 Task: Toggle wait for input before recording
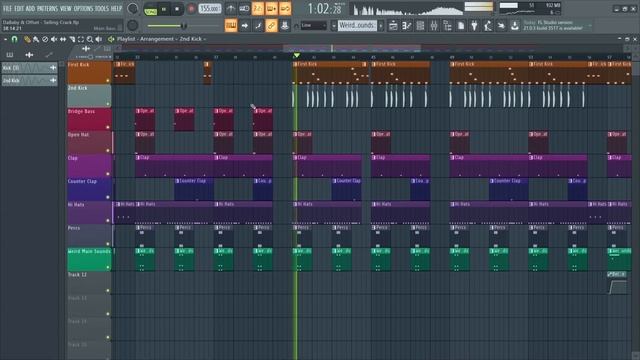click(244, 9)
